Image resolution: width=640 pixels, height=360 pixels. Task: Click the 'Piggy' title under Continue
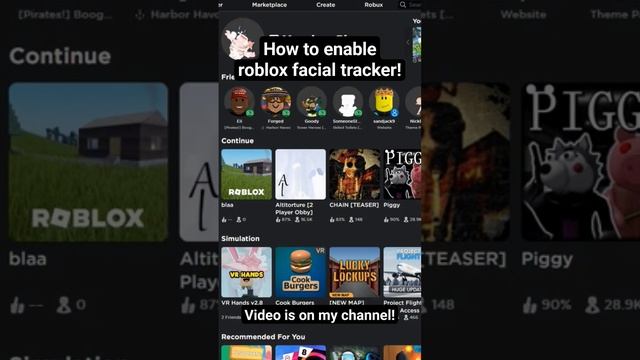391,205
